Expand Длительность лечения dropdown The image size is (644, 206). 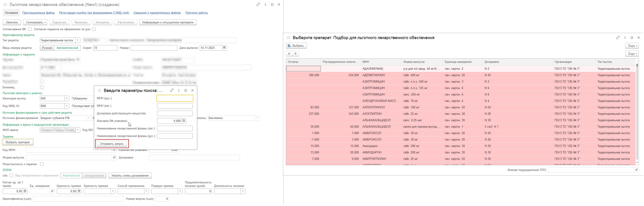[243, 191]
